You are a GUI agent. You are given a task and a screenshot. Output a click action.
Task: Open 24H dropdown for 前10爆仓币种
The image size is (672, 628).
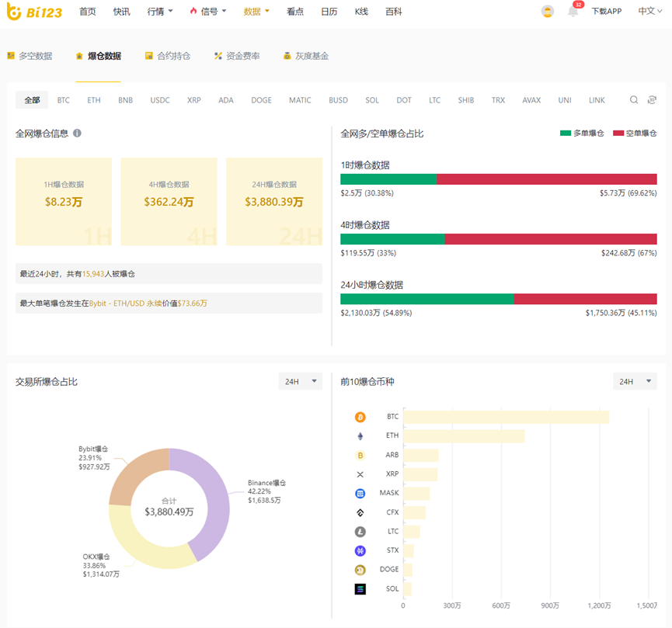pyautogui.click(x=634, y=381)
